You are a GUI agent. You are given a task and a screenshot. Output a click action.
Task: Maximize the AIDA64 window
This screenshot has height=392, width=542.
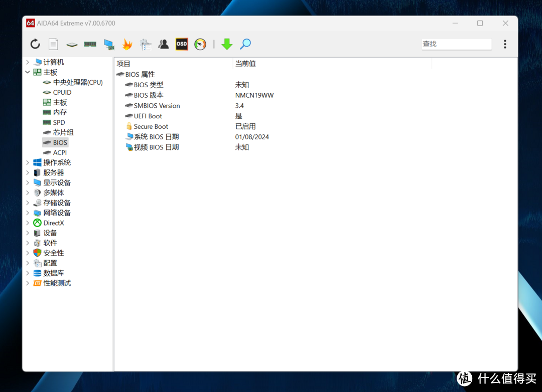coord(480,23)
